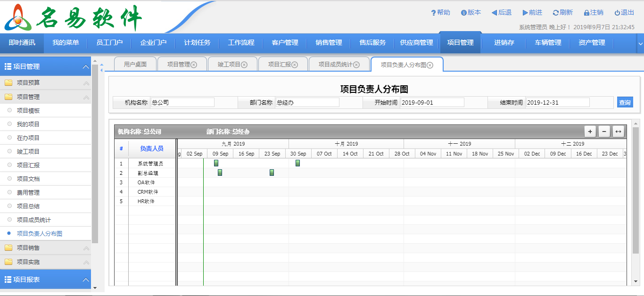
Task: Zoom in Gantt chart with plus button
Action: (590, 132)
